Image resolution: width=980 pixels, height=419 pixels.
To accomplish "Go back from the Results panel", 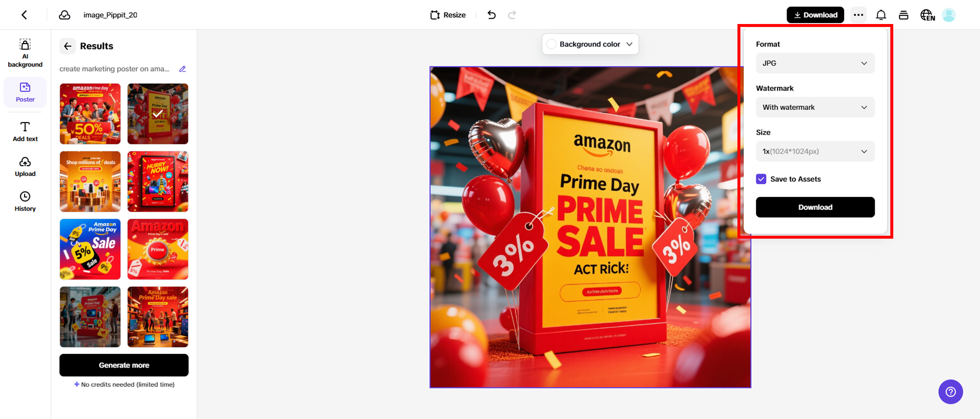I will pos(68,46).
